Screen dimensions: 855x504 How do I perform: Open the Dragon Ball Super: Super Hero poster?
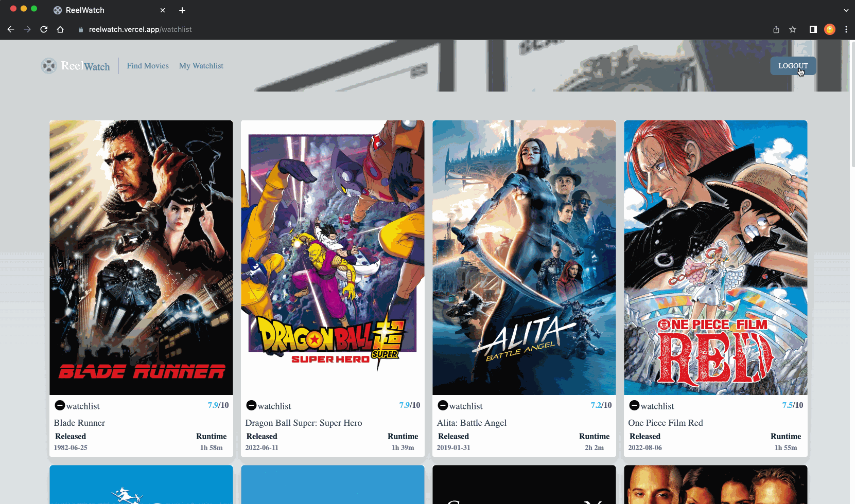point(333,258)
